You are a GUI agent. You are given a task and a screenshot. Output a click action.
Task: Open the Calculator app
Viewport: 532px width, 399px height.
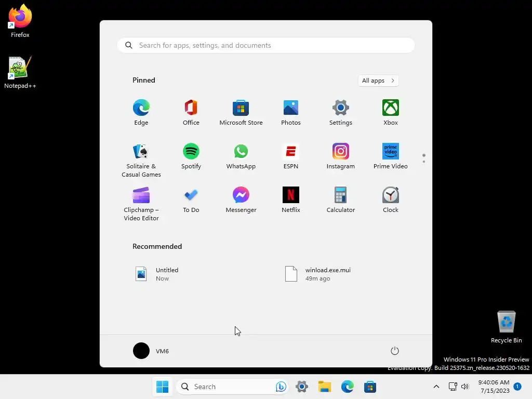click(341, 200)
